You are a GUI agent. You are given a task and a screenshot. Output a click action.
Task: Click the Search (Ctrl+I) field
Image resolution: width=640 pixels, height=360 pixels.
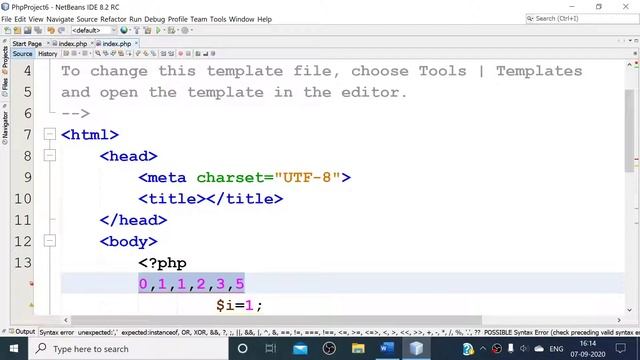pyautogui.click(x=582, y=18)
